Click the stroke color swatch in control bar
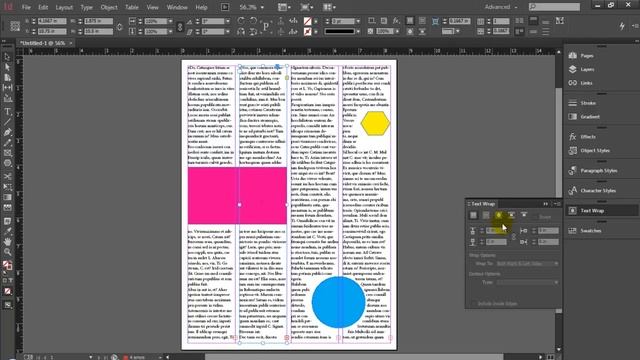 pyautogui.click(x=308, y=31)
